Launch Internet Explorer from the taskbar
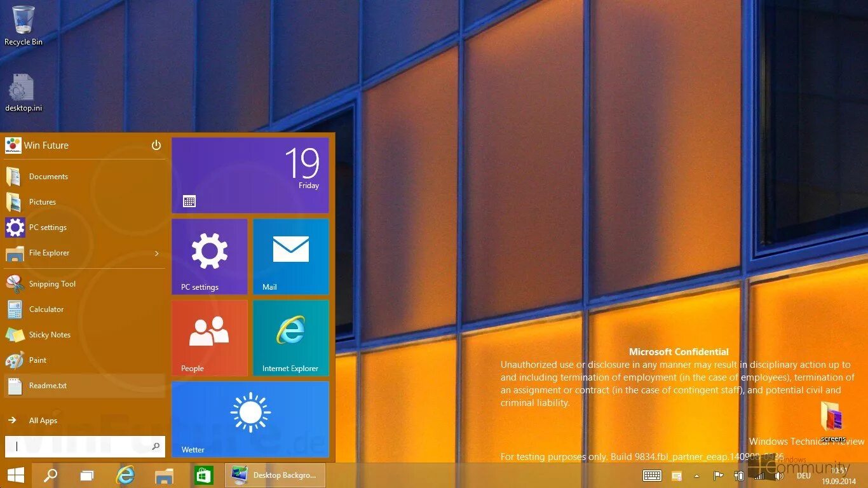The image size is (868, 488). (x=125, y=475)
